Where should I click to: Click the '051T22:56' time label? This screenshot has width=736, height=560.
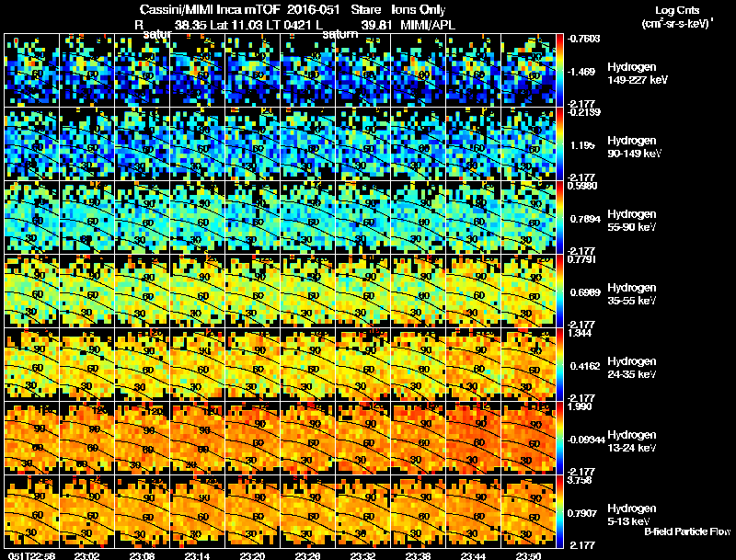pos(32,555)
